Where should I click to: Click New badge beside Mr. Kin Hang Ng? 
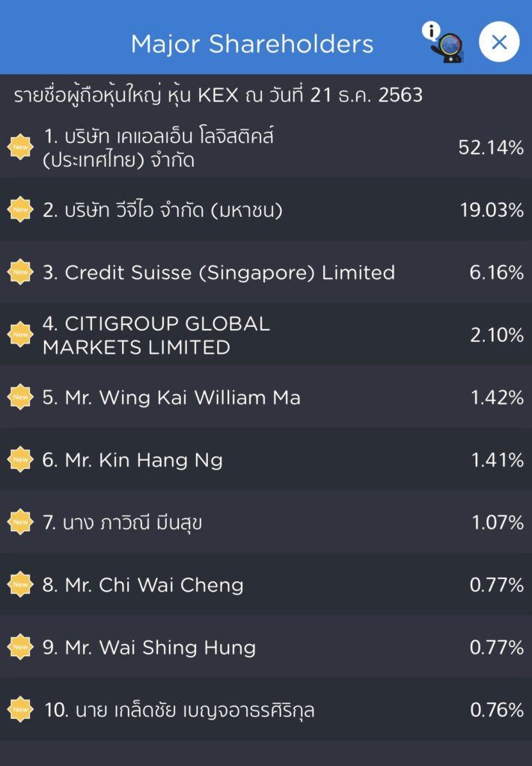tap(20, 460)
